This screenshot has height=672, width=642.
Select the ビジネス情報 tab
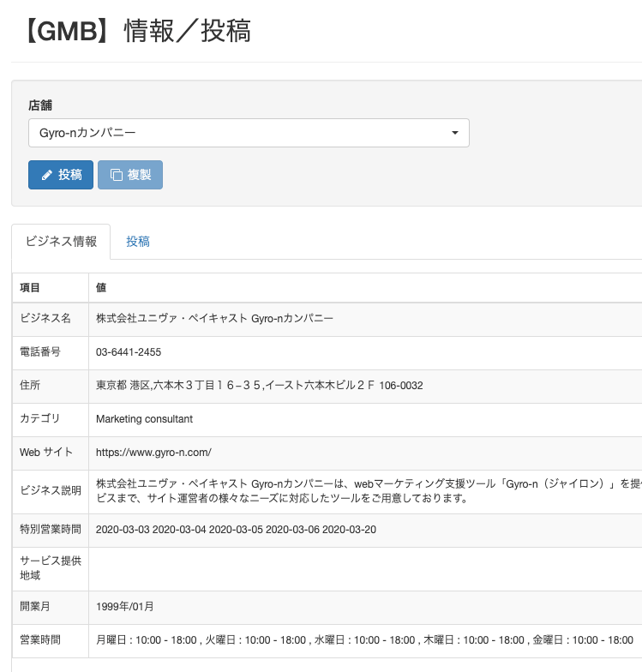coord(61,242)
